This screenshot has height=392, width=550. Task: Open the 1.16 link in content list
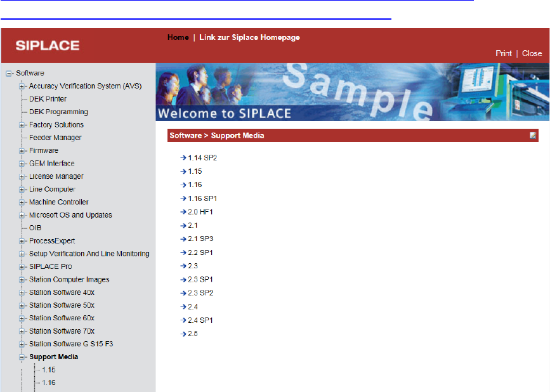point(195,185)
